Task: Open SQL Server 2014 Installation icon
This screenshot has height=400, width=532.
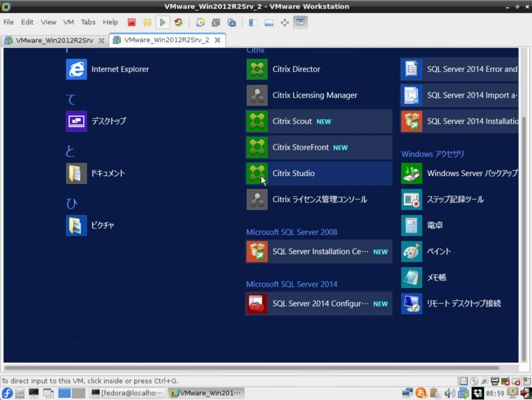Action: 411,122
